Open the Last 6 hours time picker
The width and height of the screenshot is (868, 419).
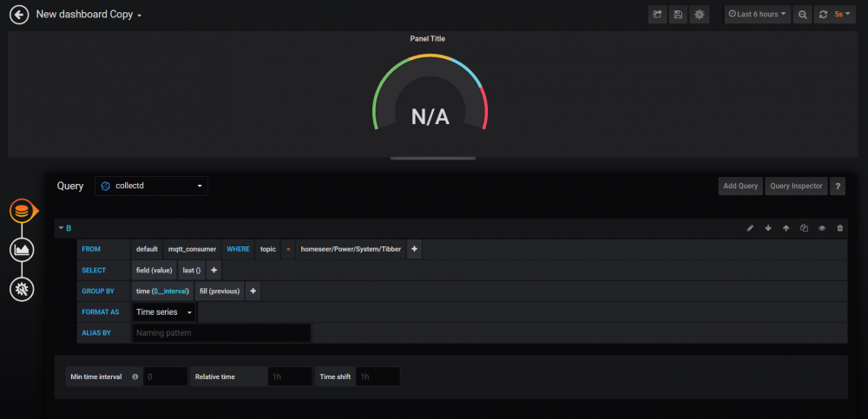(758, 15)
